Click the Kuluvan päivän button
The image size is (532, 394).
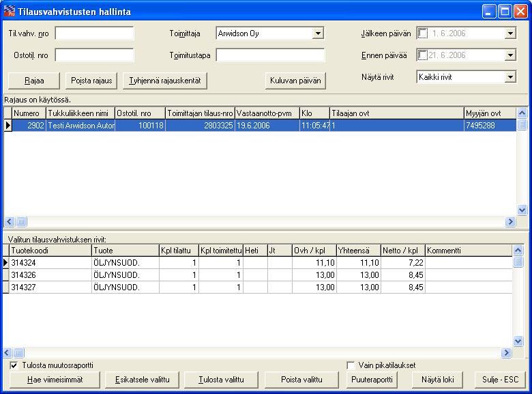coord(295,81)
